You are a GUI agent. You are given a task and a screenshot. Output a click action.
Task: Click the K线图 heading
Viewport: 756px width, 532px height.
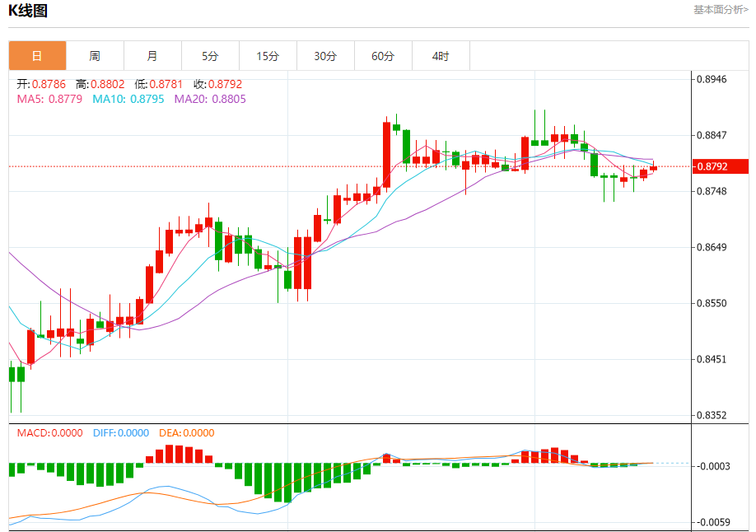pyautogui.click(x=28, y=11)
